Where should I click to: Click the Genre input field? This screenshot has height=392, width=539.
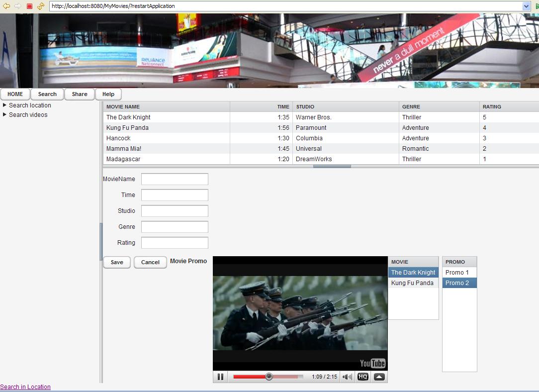(175, 227)
